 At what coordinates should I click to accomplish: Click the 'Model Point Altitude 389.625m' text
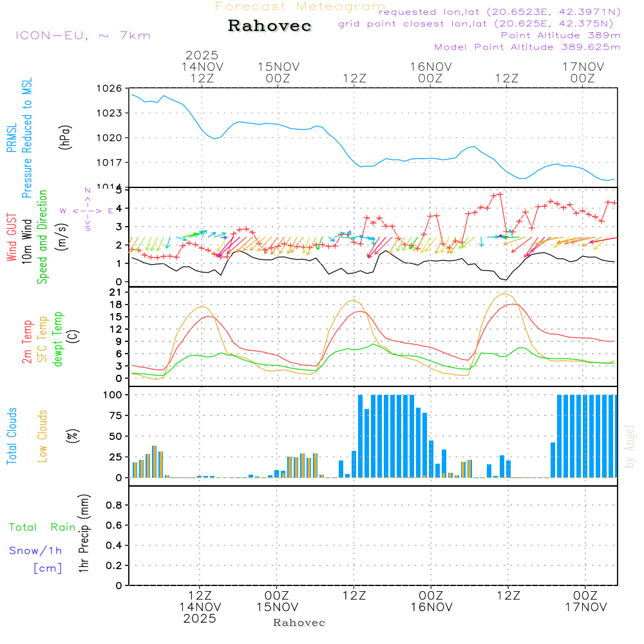tap(527, 47)
